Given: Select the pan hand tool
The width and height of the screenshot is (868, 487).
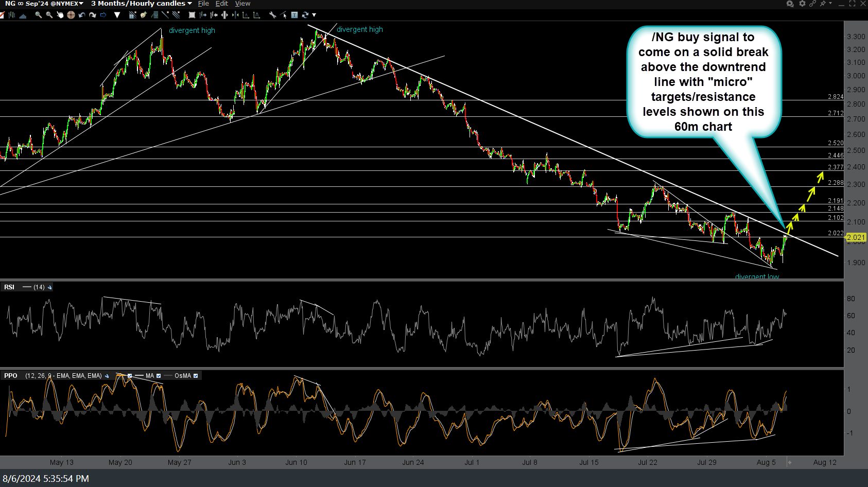Looking at the screenshot, I should (60, 15).
